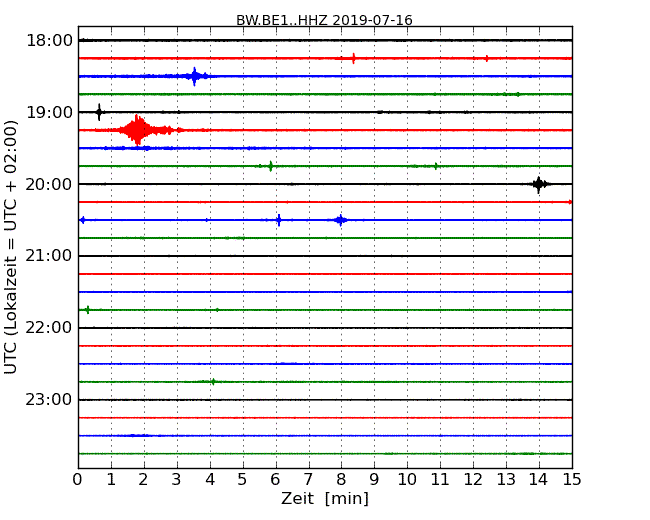Click the green spike near minute 5.8
The width and height of the screenshot is (650, 520).
[270, 166]
